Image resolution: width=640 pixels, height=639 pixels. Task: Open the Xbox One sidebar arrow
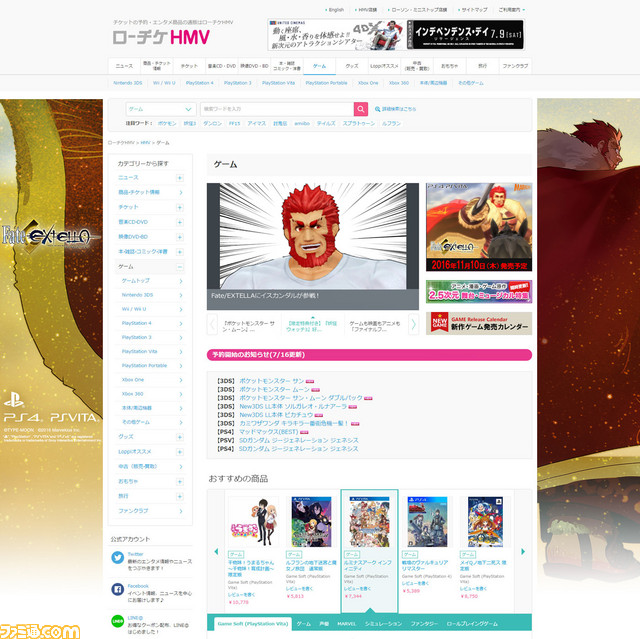click(181, 380)
